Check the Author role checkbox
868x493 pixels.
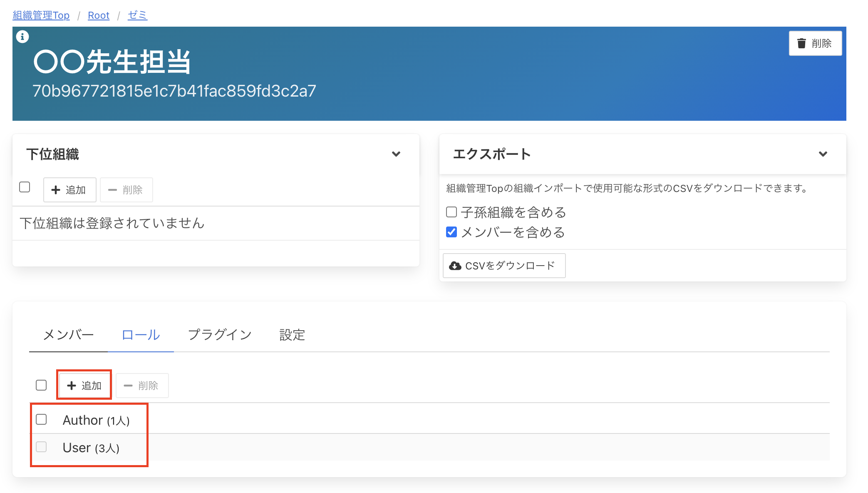click(41, 419)
